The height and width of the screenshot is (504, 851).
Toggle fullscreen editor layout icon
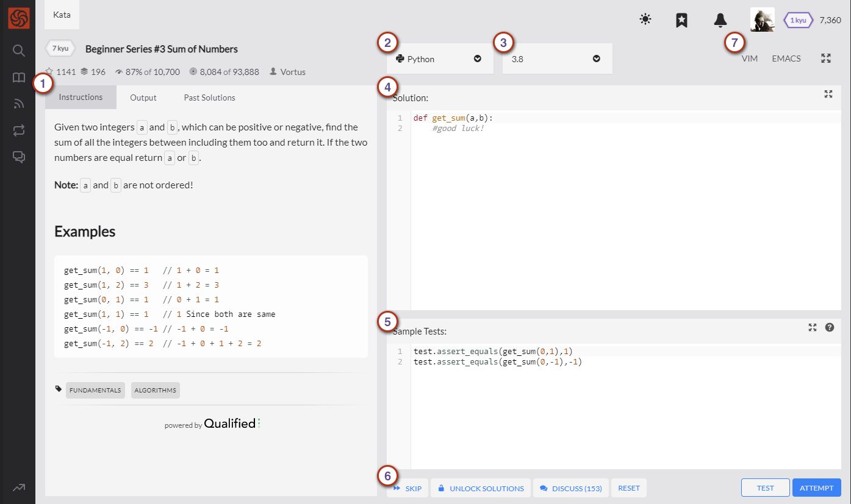coord(826,59)
